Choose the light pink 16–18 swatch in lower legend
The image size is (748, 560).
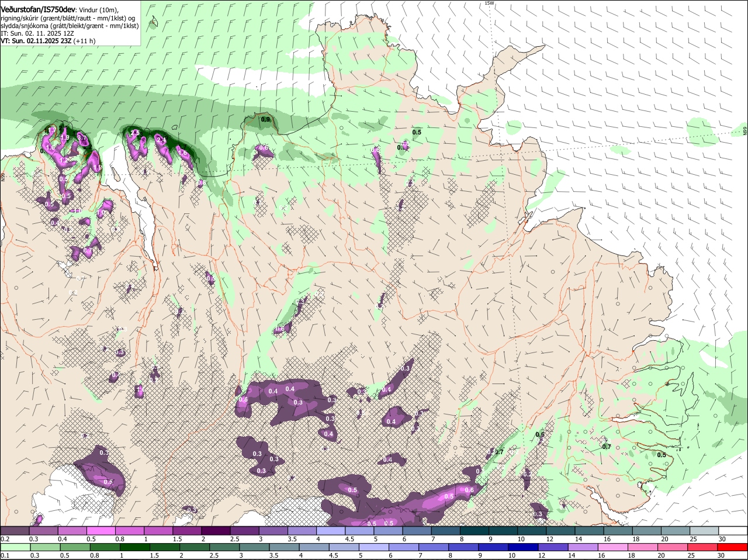pyautogui.click(x=613, y=547)
